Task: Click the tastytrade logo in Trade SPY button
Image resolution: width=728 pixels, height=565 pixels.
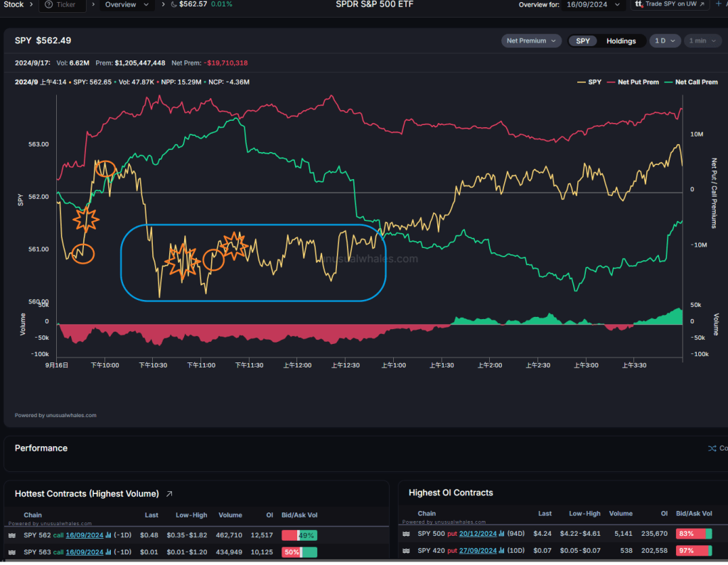Action: coord(638,5)
